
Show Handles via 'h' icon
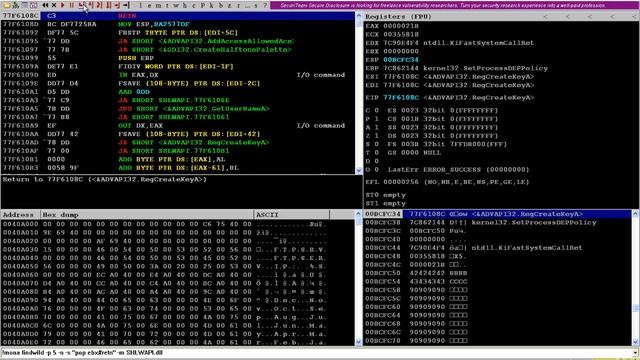coord(184,5)
